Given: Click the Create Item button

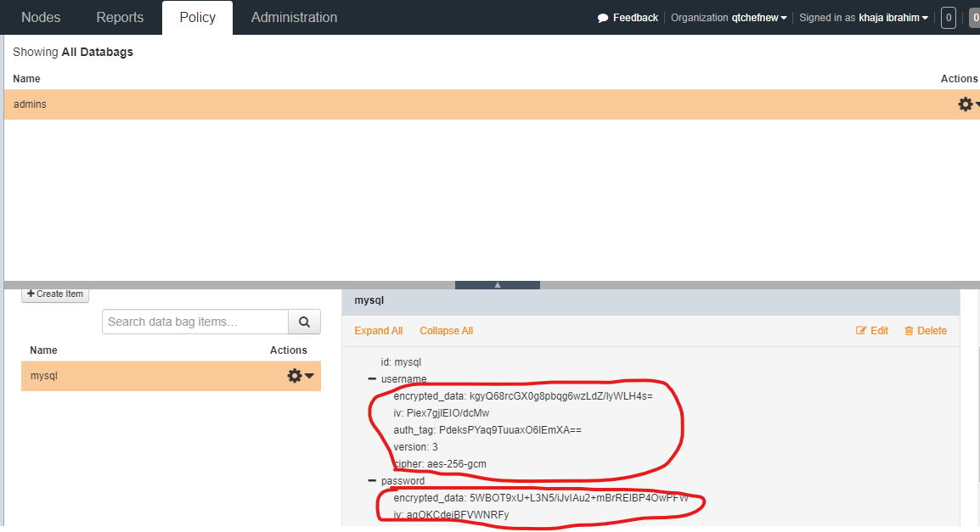Looking at the screenshot, I should [x=55, y=294].
